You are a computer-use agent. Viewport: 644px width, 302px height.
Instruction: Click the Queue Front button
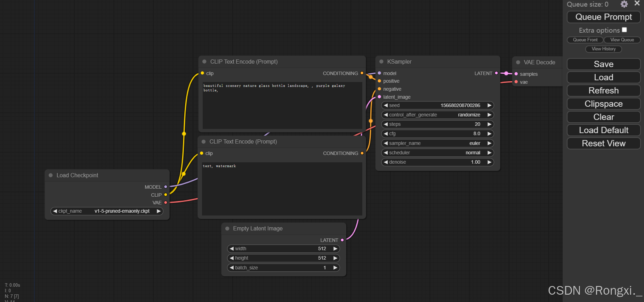585,40
